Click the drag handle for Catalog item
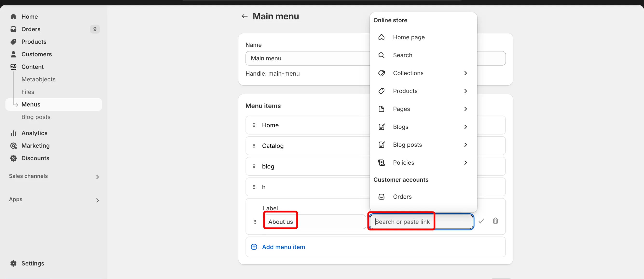Screen dimensions: 644x279 (254, 145)
